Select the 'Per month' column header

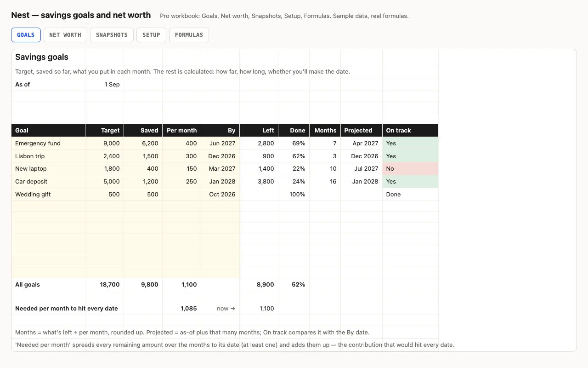point(182,131)
